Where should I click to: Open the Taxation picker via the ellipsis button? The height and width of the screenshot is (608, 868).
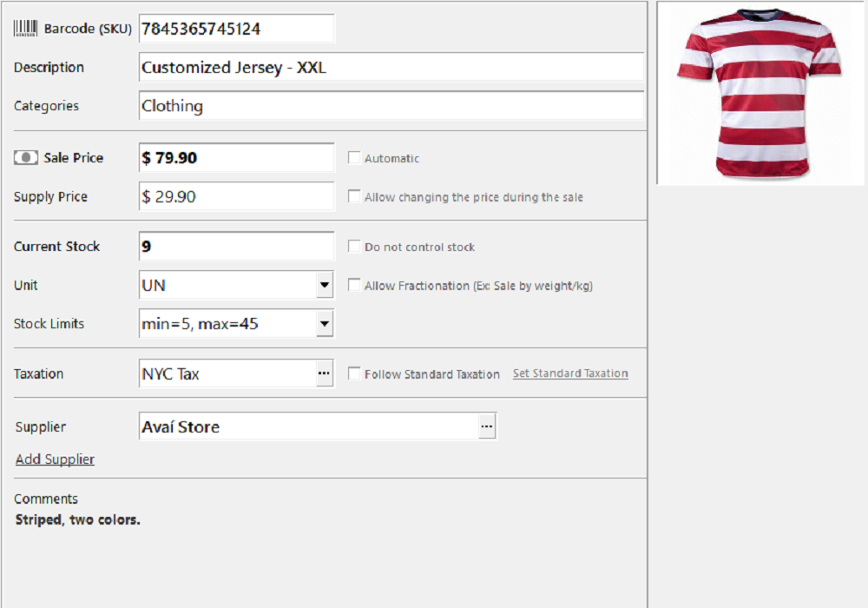(325, 373)
